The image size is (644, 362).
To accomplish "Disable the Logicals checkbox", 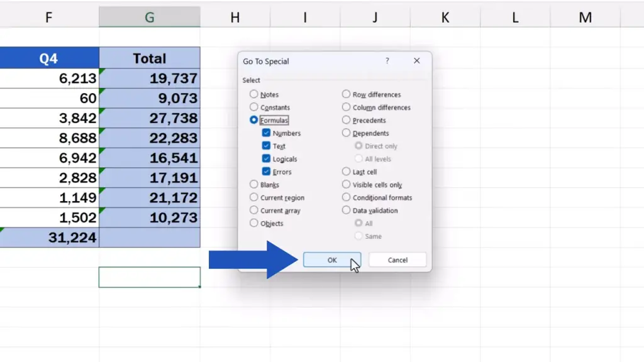I will pos(267,159).
